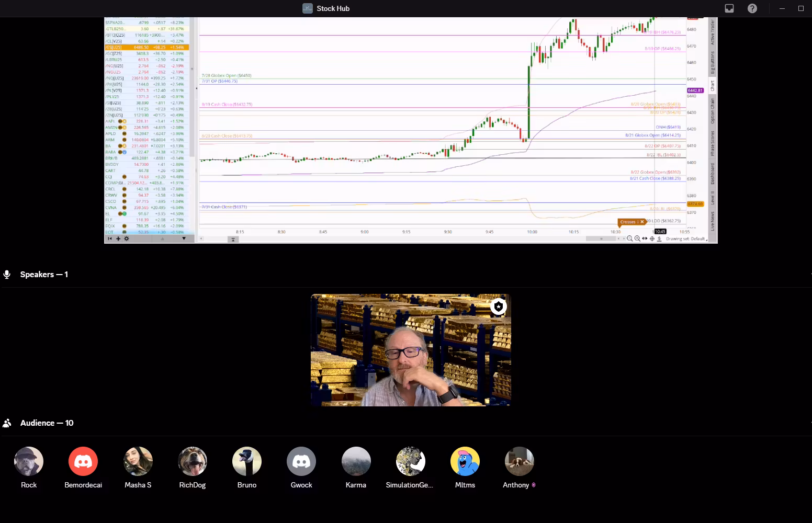Switch to Option Chain side tab

[712, 111]
